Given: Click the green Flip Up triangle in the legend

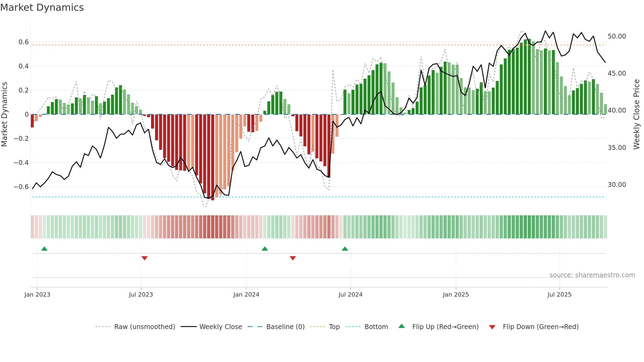Looking at the screenshot, I should (x=402, y=326).
